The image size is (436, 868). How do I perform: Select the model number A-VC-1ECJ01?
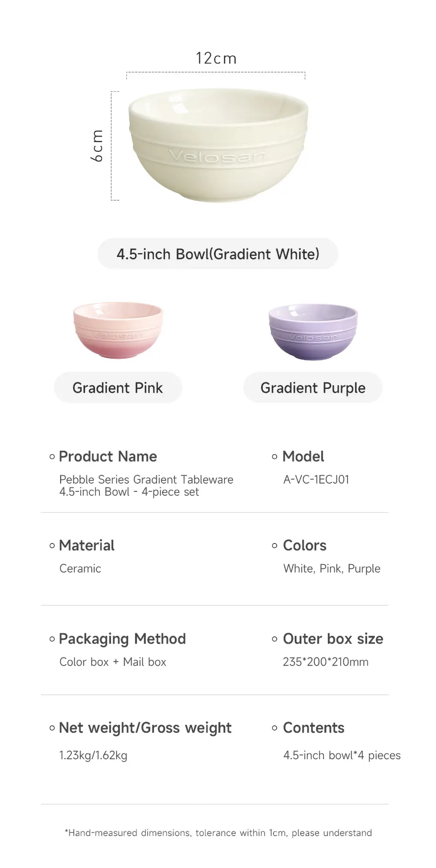pos(316,480)
